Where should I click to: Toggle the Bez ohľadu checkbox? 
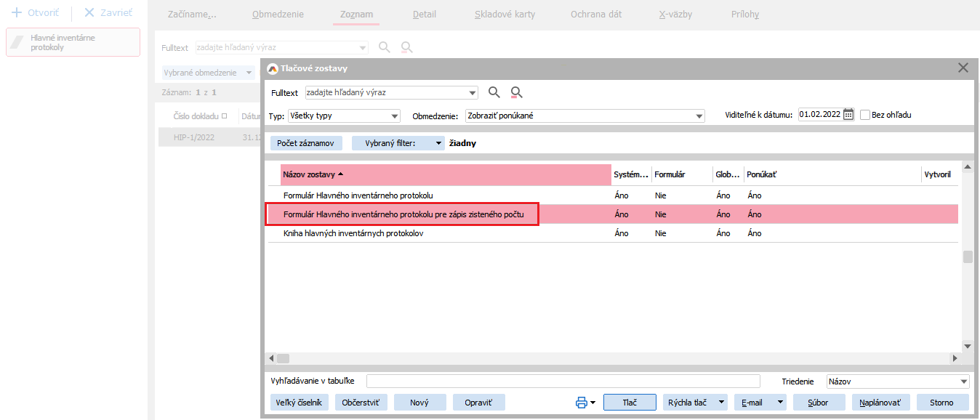click(x=865, y=115)
